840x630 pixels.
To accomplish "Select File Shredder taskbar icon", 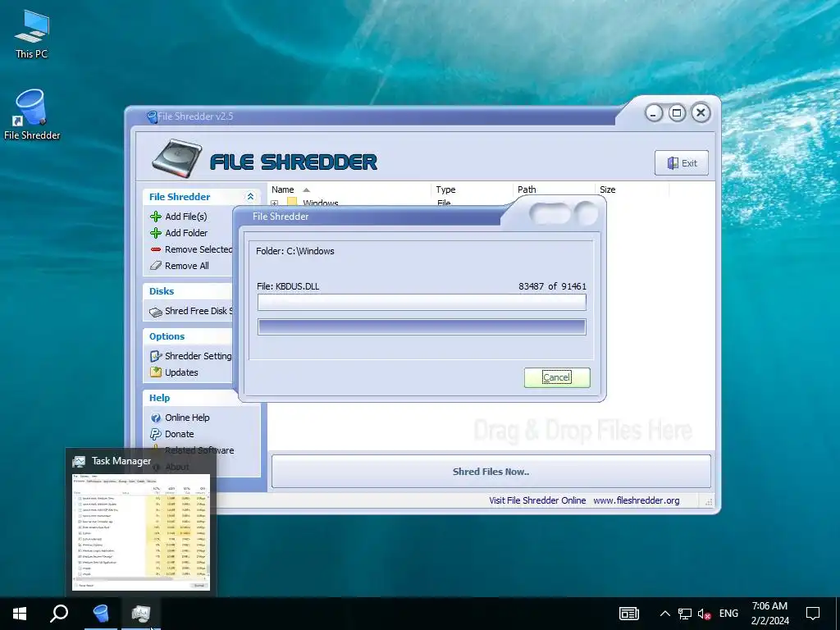I will pyautogui.click(x=101, y=614).
